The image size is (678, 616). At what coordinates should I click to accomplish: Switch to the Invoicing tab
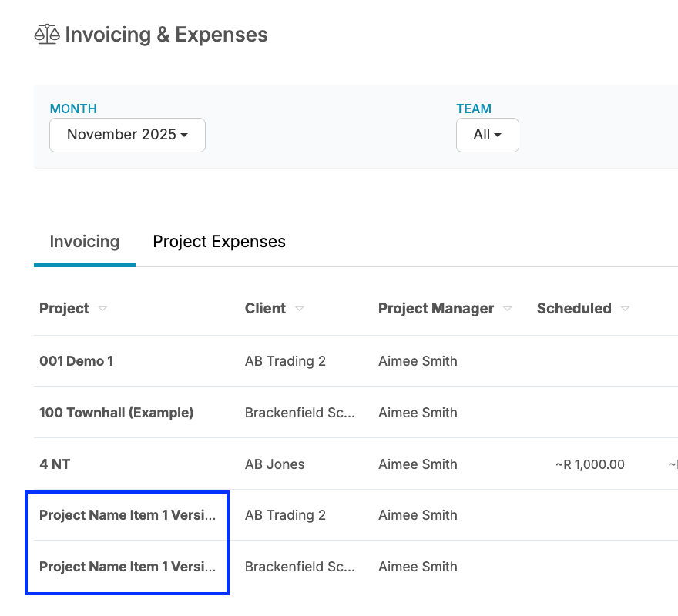coord(84,242)
